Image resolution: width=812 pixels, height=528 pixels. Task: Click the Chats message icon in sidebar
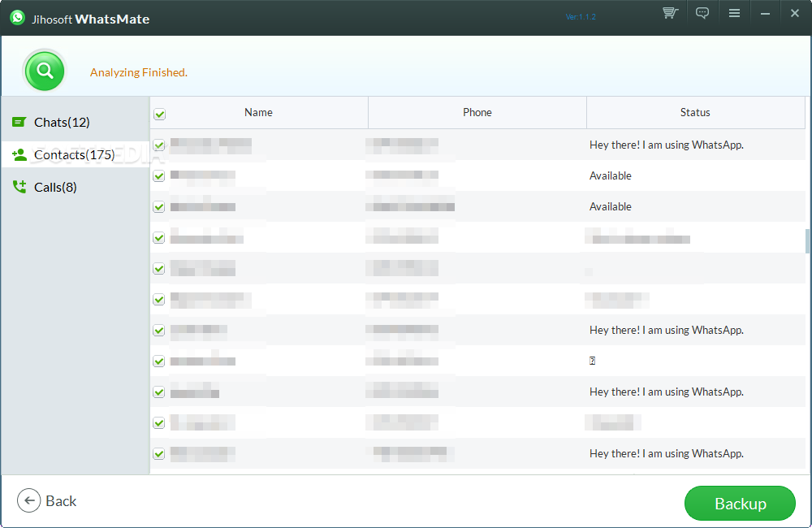pyautogui.click(x=19, y=123)
